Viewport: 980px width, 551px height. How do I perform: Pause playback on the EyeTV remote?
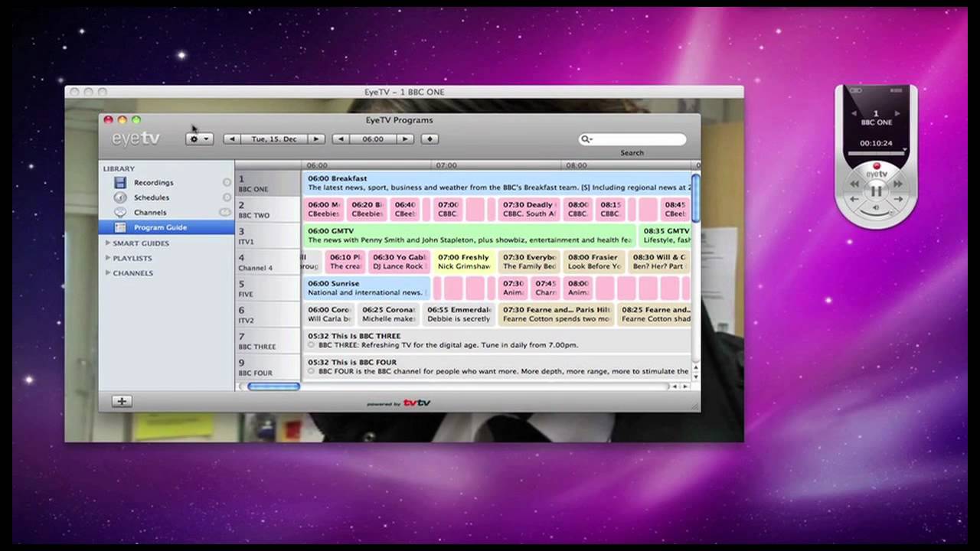877,191
